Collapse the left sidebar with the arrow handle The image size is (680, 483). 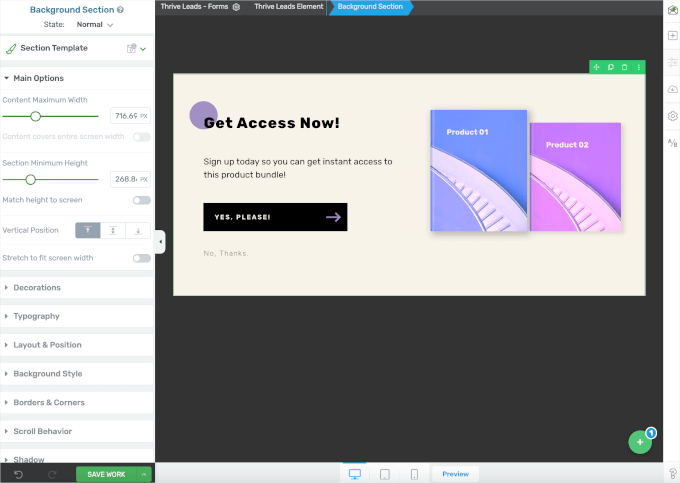tap(160, 242)
